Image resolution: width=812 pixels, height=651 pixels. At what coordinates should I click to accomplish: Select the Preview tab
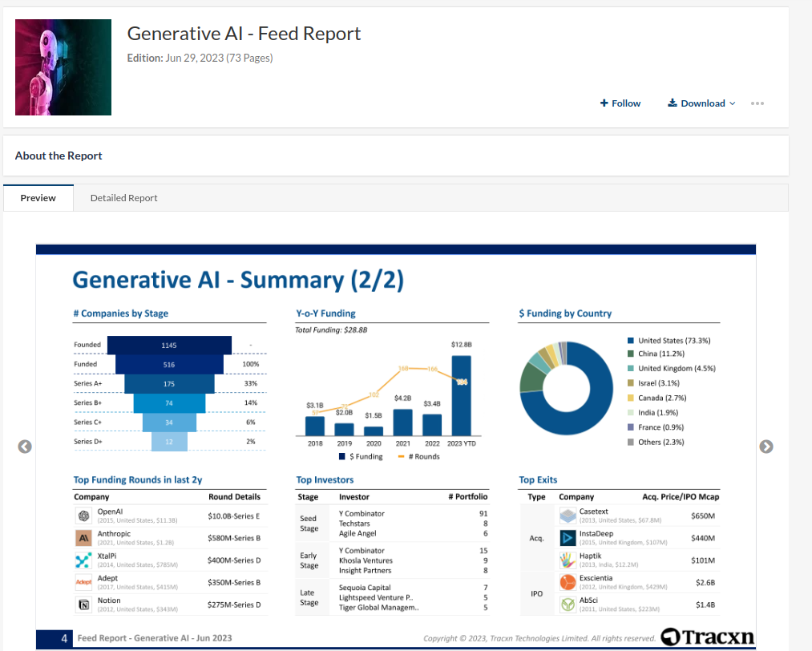tap(38, 198)
